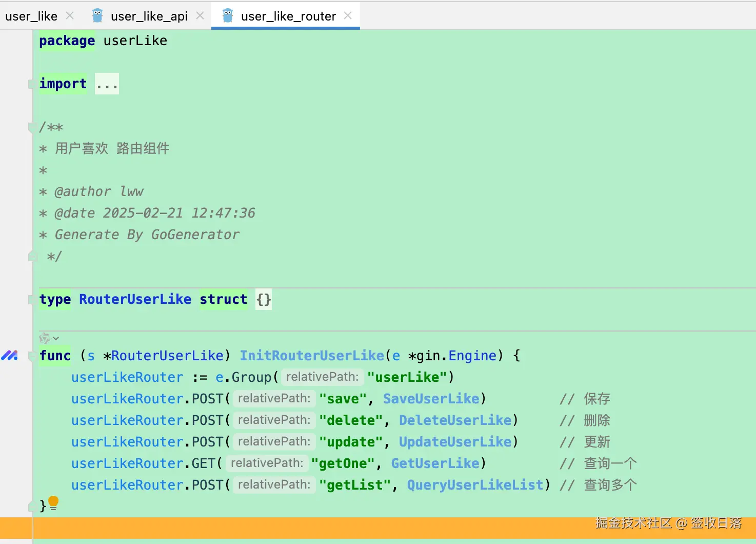Click the QueryUserLikeList handler reference
The image size is (756, 544).
[475, 485]
